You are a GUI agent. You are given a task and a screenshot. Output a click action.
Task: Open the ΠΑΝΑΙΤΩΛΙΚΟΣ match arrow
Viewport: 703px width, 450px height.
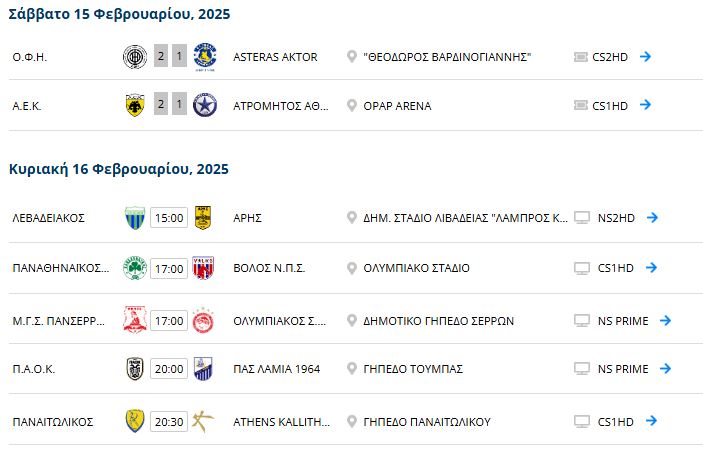[x=651, y=420]
